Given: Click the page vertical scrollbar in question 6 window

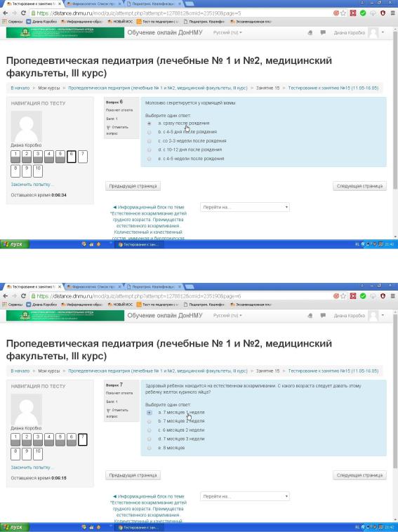Looking at the screenshot, I should pyautogui.click(x=395, y=109).
